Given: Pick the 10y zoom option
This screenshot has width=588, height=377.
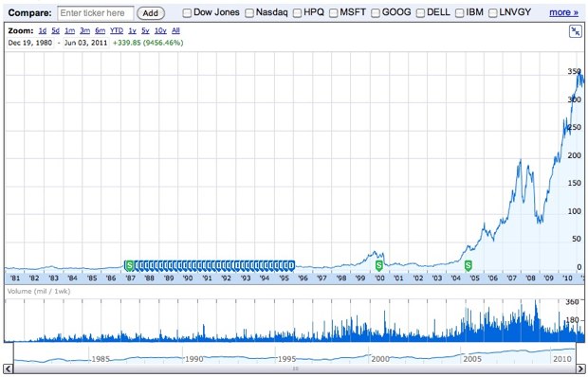Looking at the screenshot, I should point(160,30).
